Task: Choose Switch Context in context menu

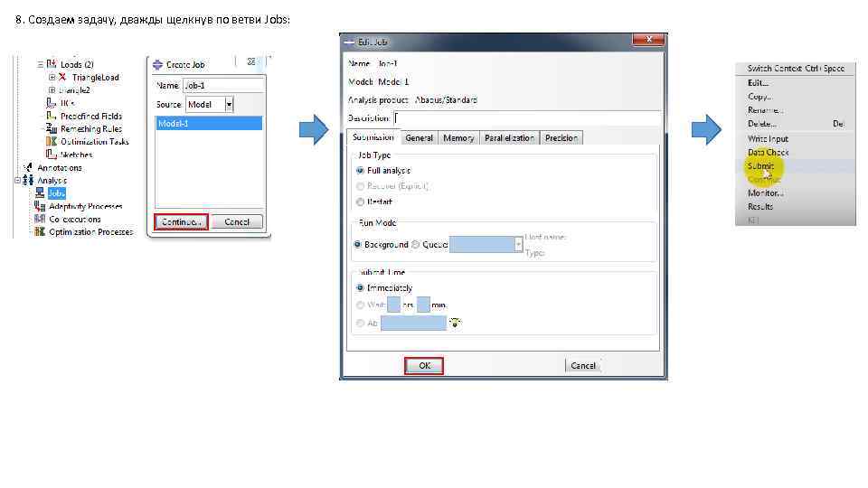Action: pos(796,68)
